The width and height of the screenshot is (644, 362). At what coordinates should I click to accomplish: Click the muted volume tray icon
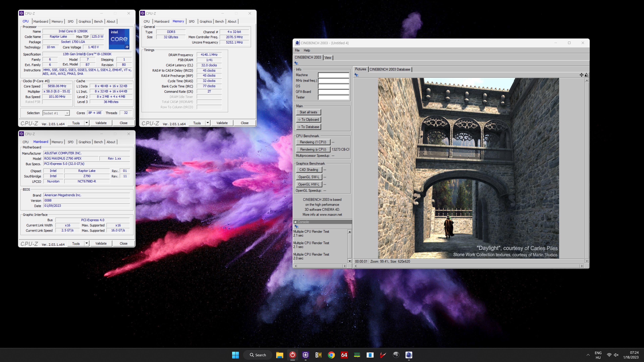[616, 355]
